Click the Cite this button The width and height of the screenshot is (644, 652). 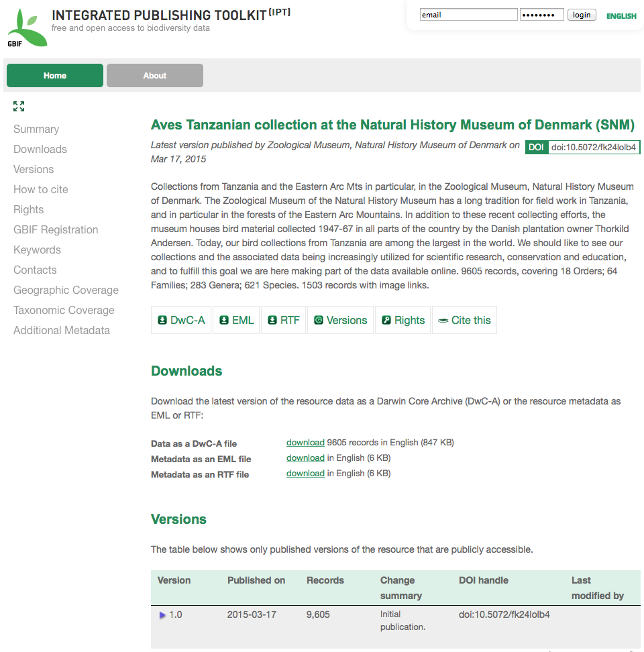[464, 320]
